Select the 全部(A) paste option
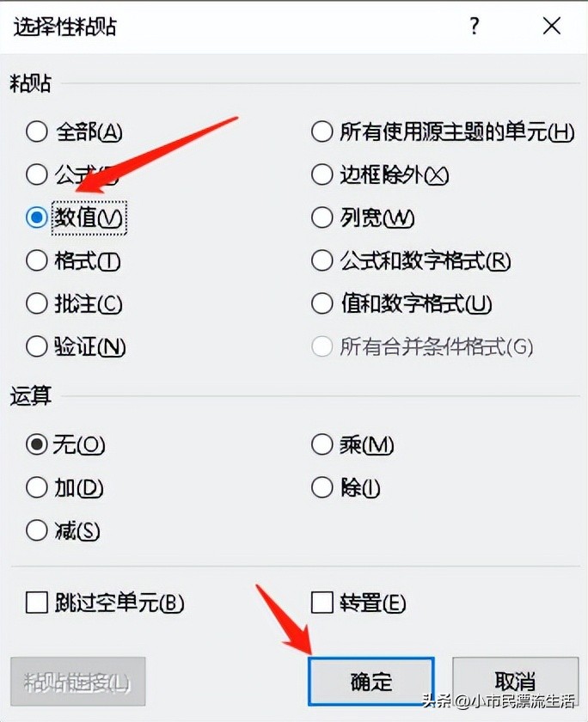Image resolution: width=588 pixels, height=722 pixels. pyautogui.click(x=37, y=132)
